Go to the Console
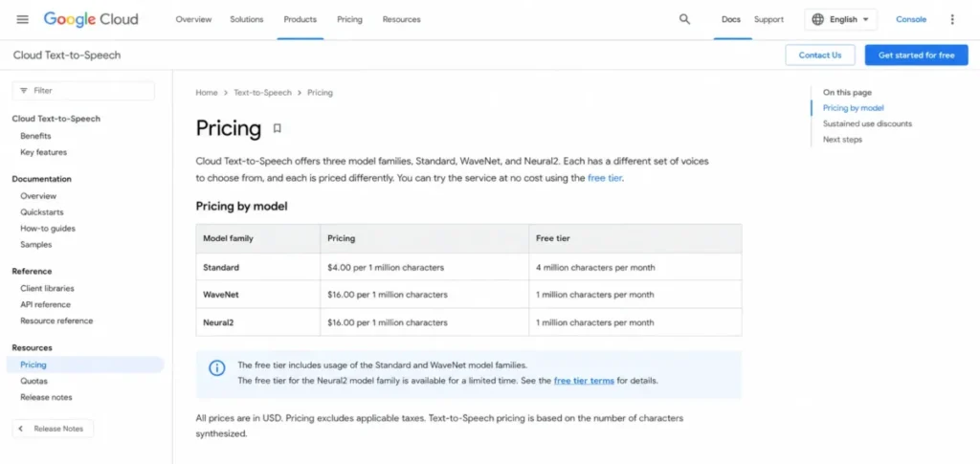Image resolution: width=980 pixels, height=464 pixels. [911, 19]
